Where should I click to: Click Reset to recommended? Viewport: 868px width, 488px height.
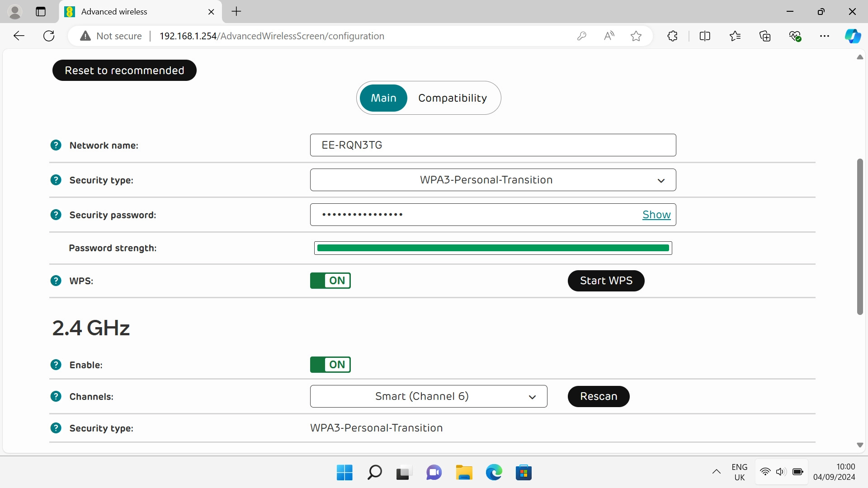point(124,70)
